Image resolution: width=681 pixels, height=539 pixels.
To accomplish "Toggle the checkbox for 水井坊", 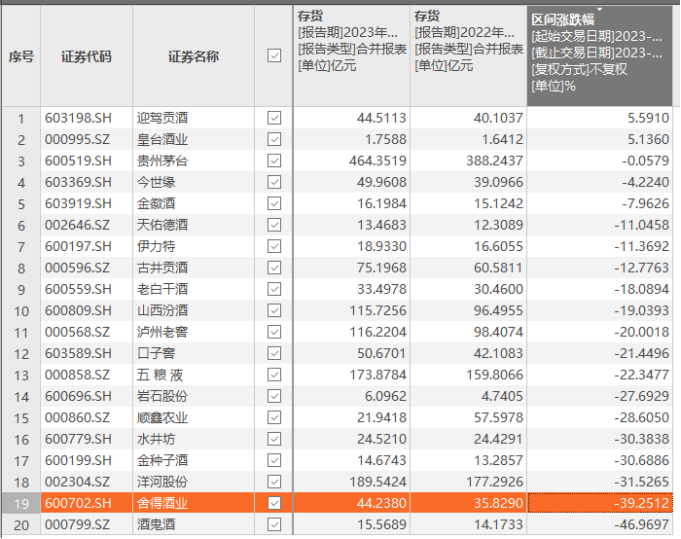I will click(x=274, y=439).
